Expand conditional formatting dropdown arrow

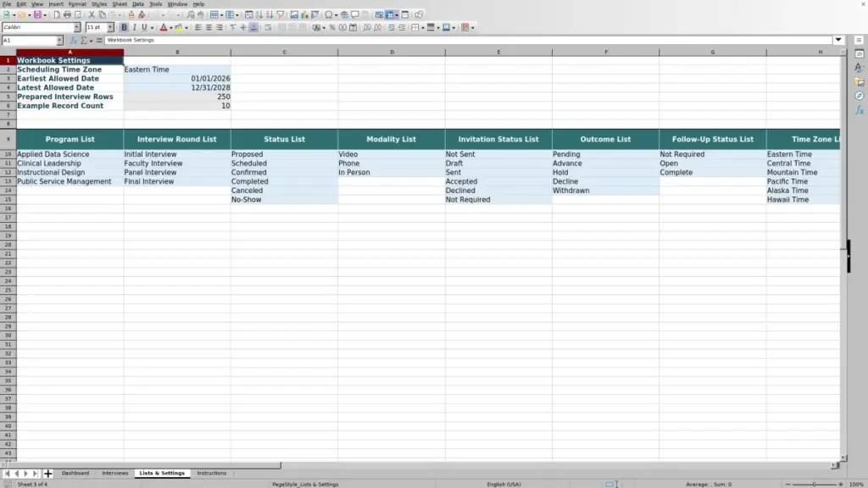click(472, 28)
